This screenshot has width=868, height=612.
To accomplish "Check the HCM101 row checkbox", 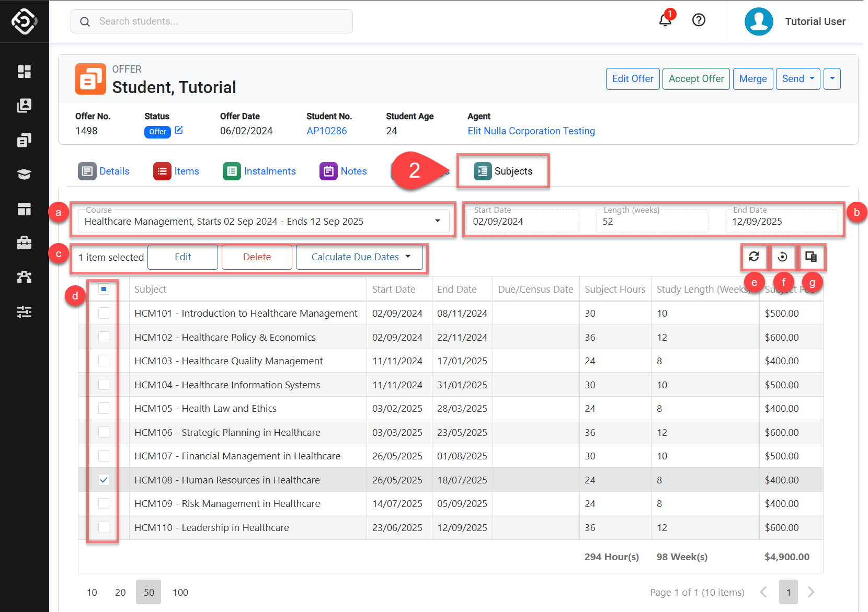I will point(104,313).
